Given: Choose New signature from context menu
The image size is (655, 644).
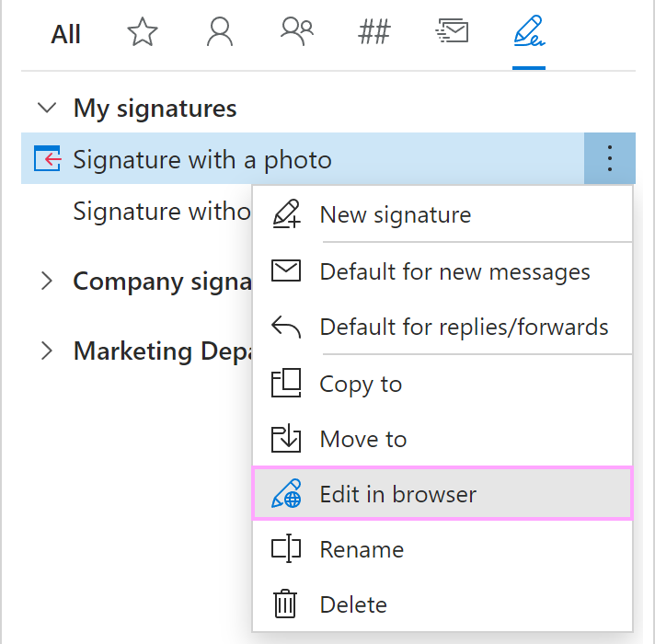Looking at the screenshot, I should pyautogui.click(x=442, y=214).
